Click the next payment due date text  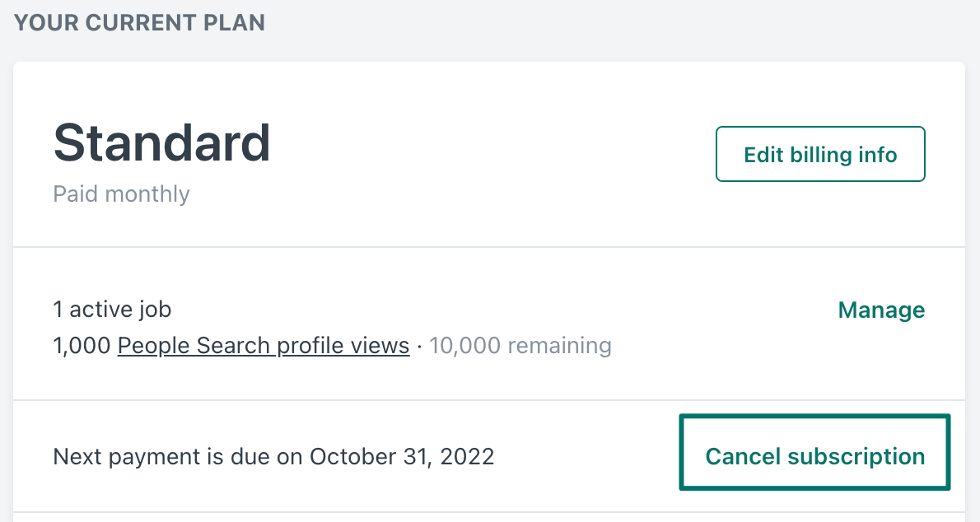pos(273,455)
